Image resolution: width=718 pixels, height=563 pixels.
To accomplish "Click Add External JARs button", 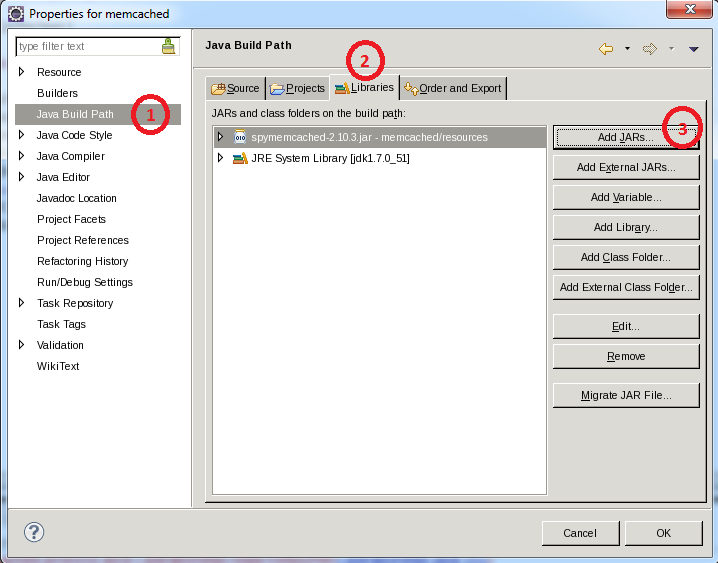I will point(625,167).
